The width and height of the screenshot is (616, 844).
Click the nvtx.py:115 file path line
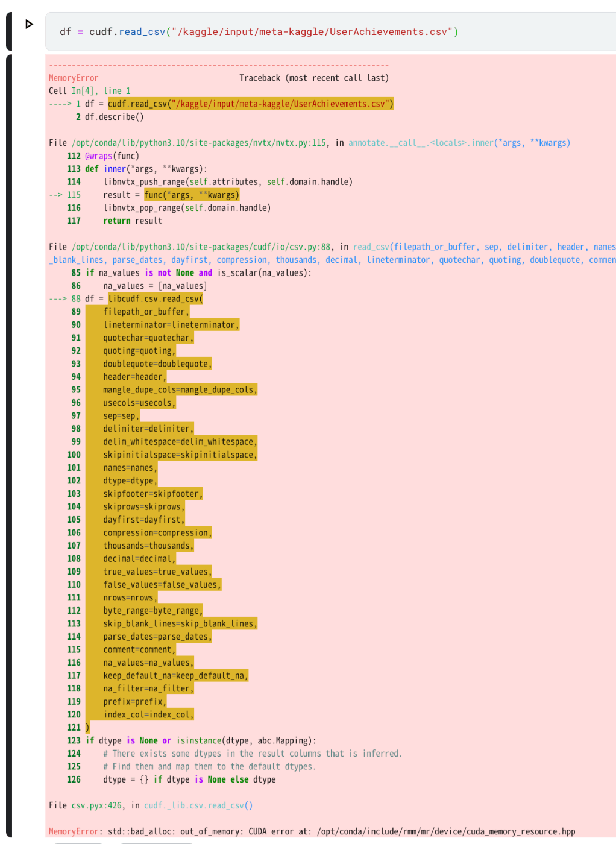point(309,143)
